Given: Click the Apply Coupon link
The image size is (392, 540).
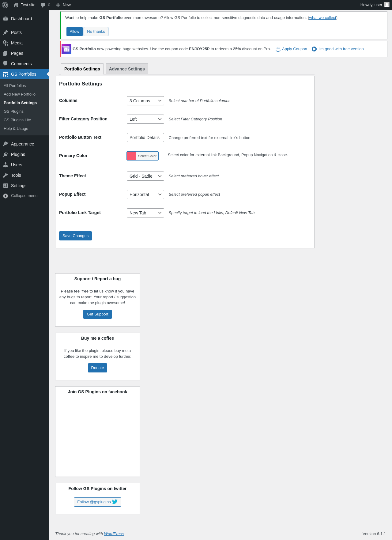Looking at the screenshot, I should click(295, 49).
